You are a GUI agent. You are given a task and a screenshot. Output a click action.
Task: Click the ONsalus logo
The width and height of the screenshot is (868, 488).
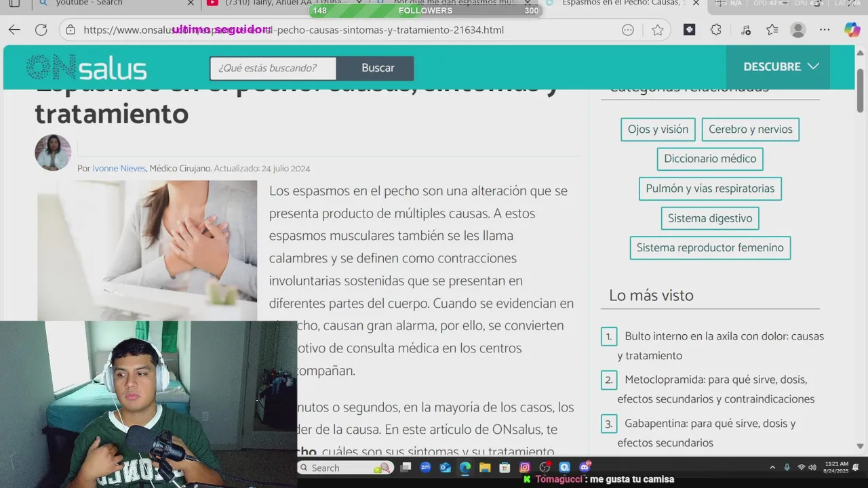(86, 67)
